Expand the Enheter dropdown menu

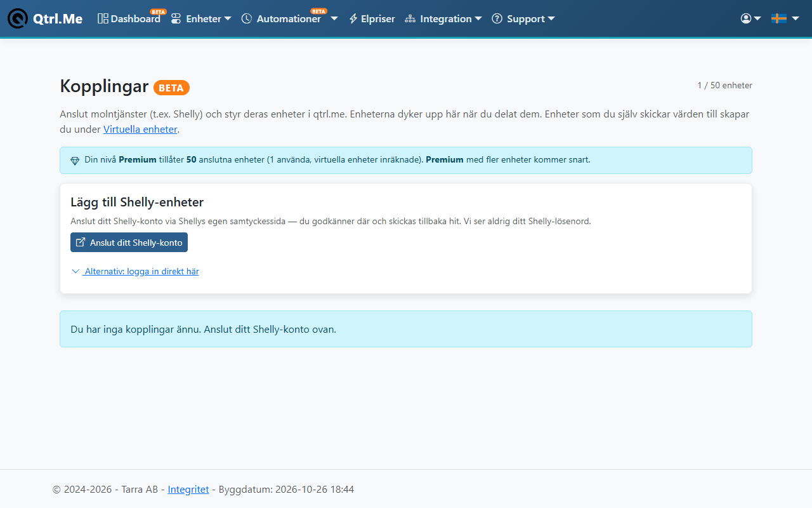pos(201,18)
